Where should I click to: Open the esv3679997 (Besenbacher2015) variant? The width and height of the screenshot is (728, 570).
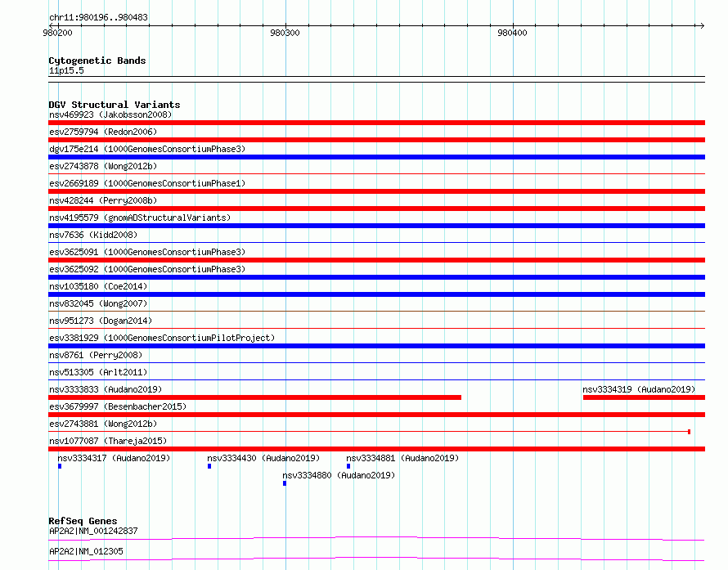pos(118,406)
